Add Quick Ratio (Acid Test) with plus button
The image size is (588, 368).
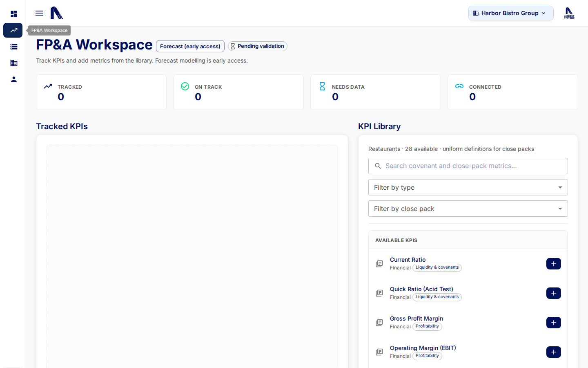coord(554,293)
